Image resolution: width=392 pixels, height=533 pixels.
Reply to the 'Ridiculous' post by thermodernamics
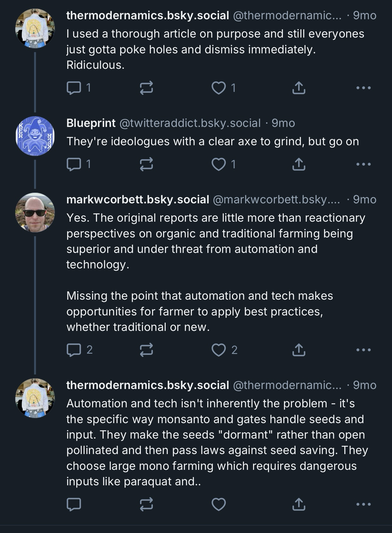pyautogui.click(x=74, y=88)
